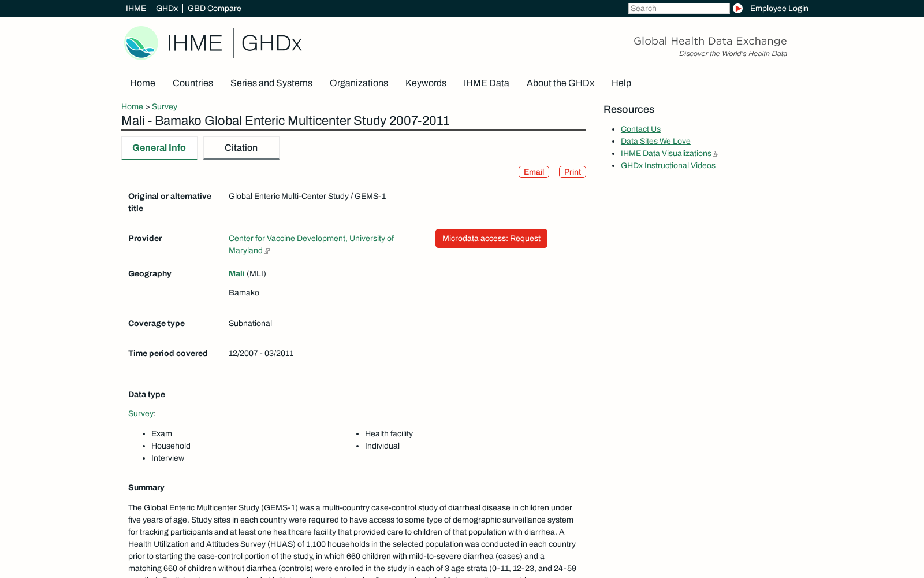Click the Health facility list item
924x578 pixels.
click(389, 433)
